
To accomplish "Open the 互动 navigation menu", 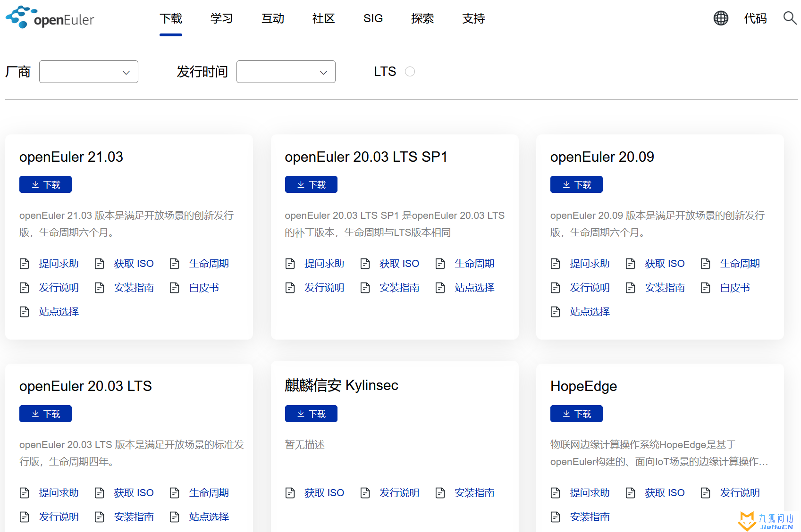I will click(273, 18).
